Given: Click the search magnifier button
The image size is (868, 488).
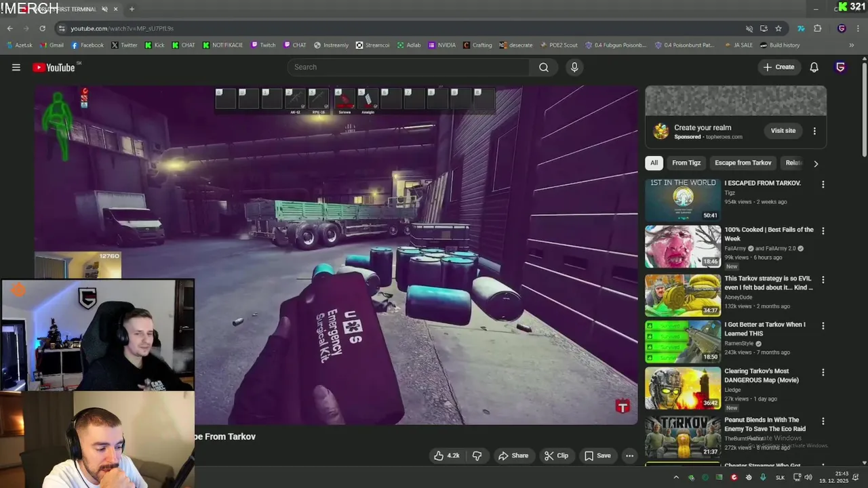Looking at the screenshot, I should coord(544,67).
